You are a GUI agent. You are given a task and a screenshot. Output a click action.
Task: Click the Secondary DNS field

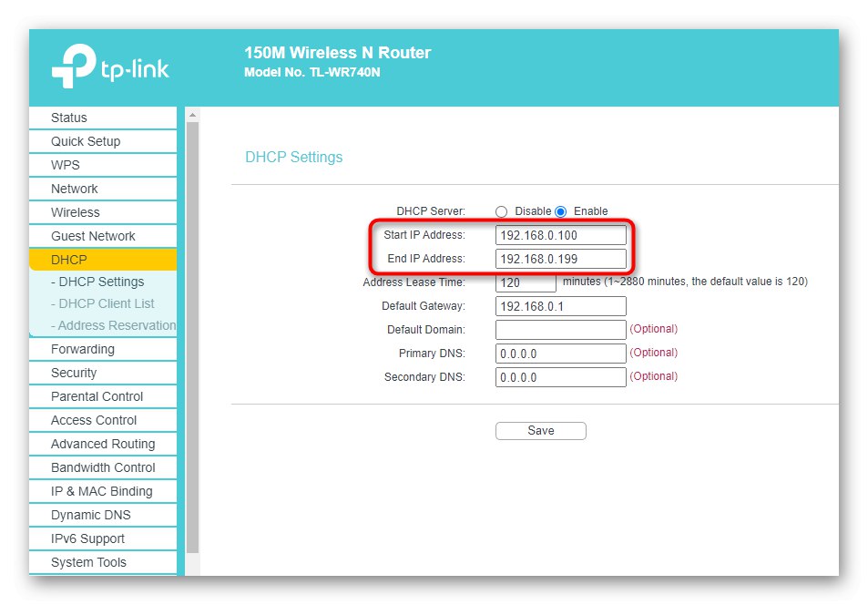(x=561, y=377)
